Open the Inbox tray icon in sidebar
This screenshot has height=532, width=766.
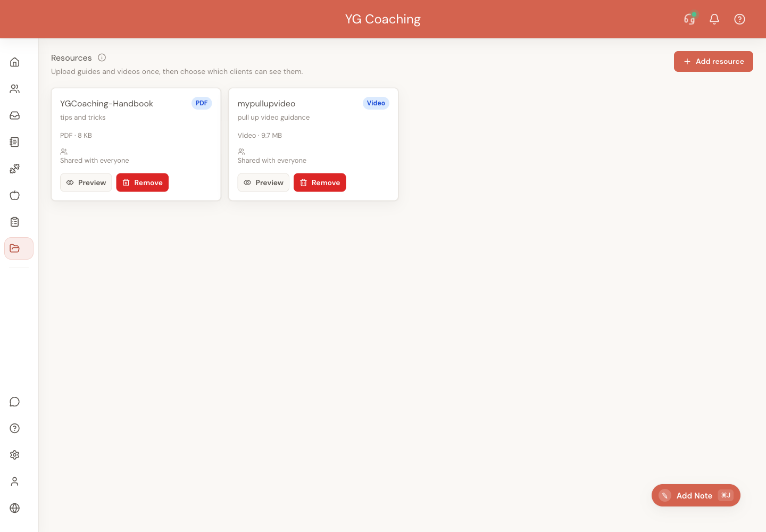(15, 115)
